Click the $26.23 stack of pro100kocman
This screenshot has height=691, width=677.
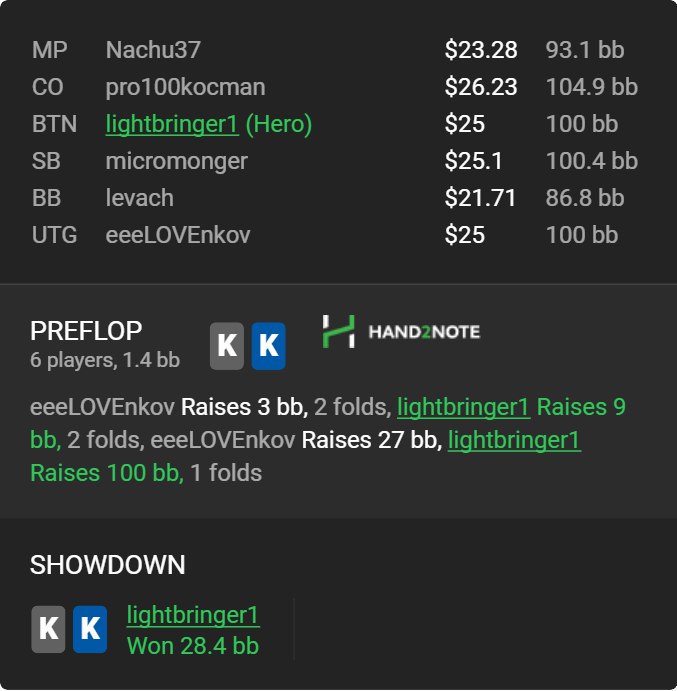point(481,86)
